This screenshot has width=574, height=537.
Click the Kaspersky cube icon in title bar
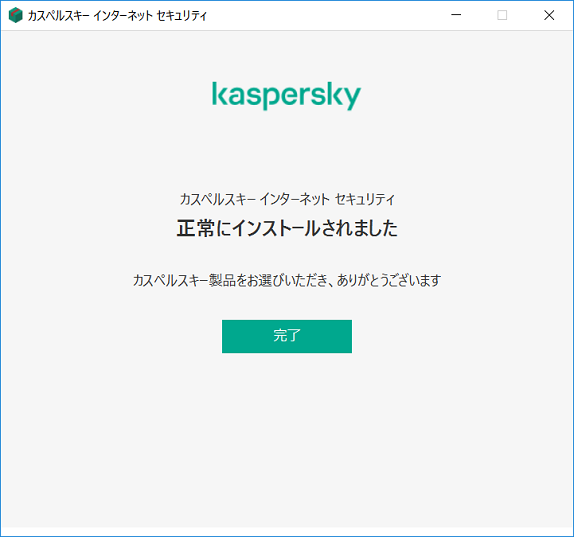coord(15,15)
